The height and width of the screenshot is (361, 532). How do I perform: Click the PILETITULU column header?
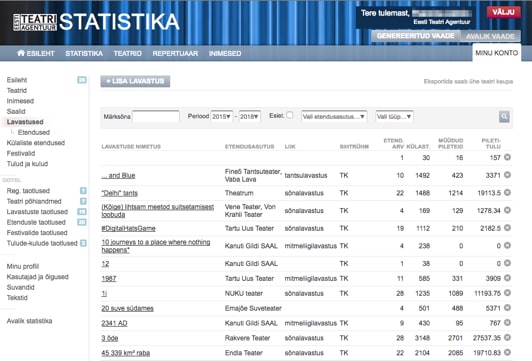(x=491, y=144)
